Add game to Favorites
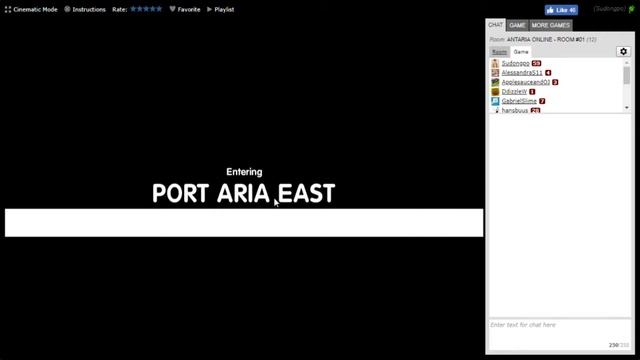640x360 pixels. click(185, 9)
